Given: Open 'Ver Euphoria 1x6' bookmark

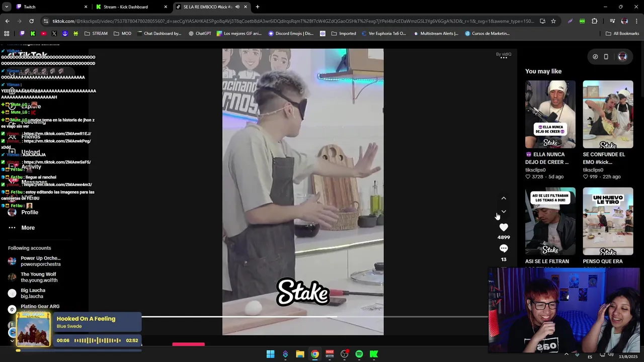Looking at the screenshot, I should coord(383,34).
